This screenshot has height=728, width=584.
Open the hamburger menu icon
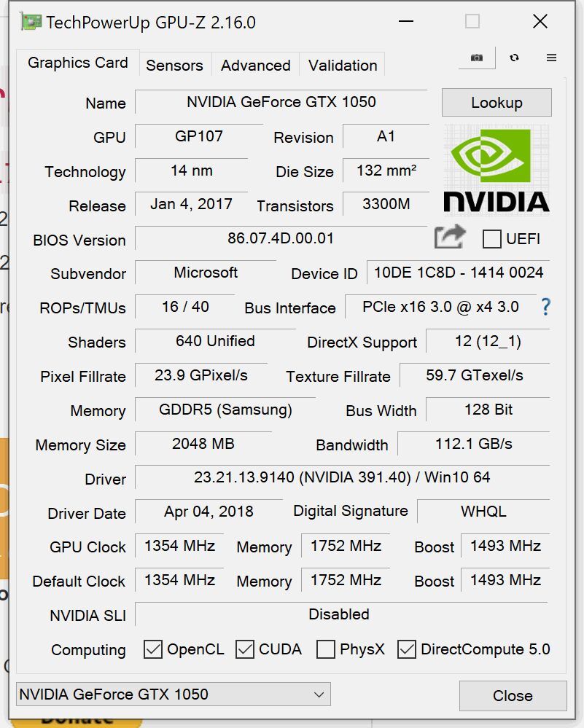point(551,58)
